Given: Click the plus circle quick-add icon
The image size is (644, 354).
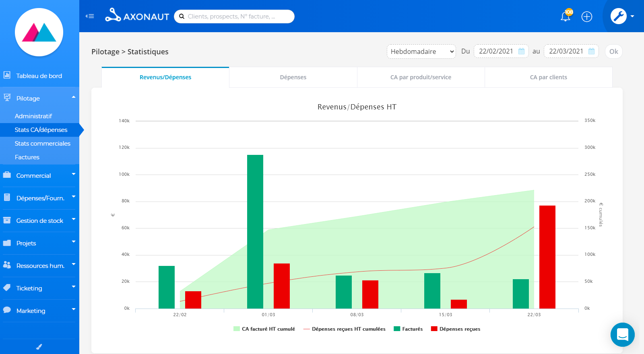Looking at the screenshot, I should click(587, 16).
